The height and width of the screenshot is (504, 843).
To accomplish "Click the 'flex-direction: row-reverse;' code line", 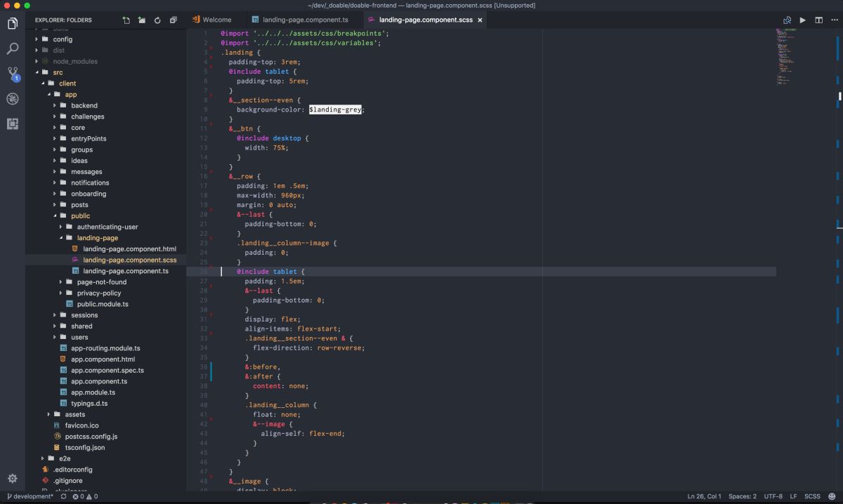I will (309, 347).
